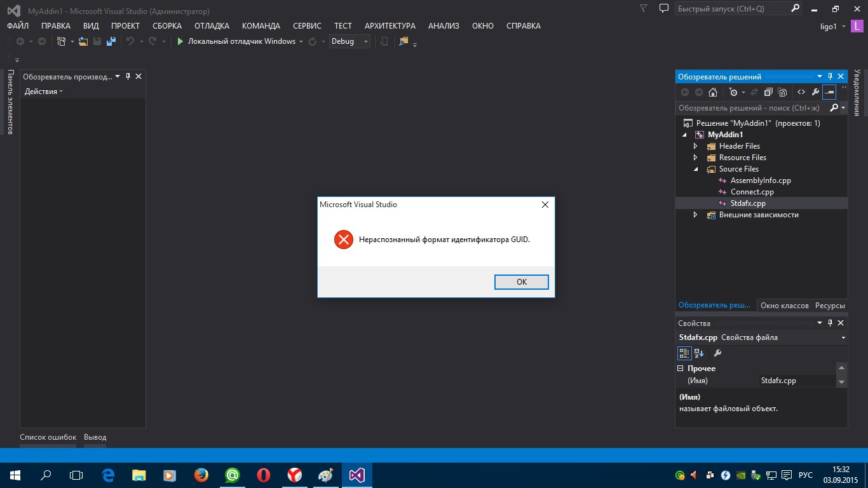Open the Список ошибок tab
The height and width of the screenshot is (488, 868).
[48, 437]
